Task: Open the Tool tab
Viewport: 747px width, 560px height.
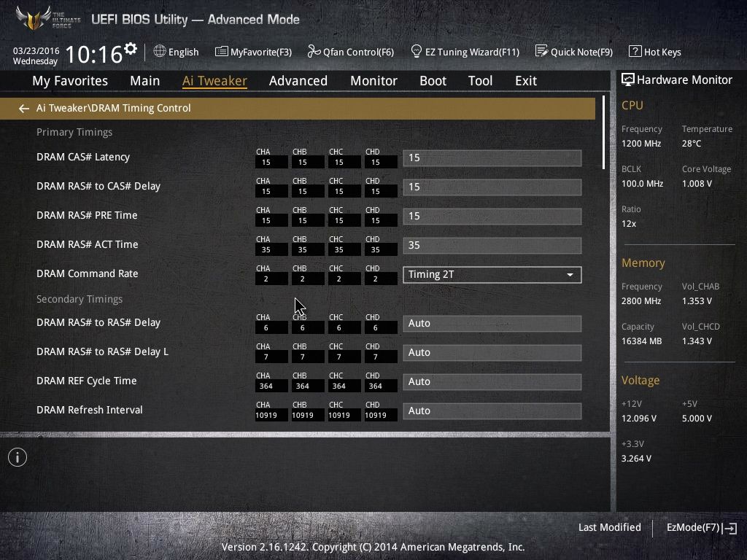Action: coord(480,80)
